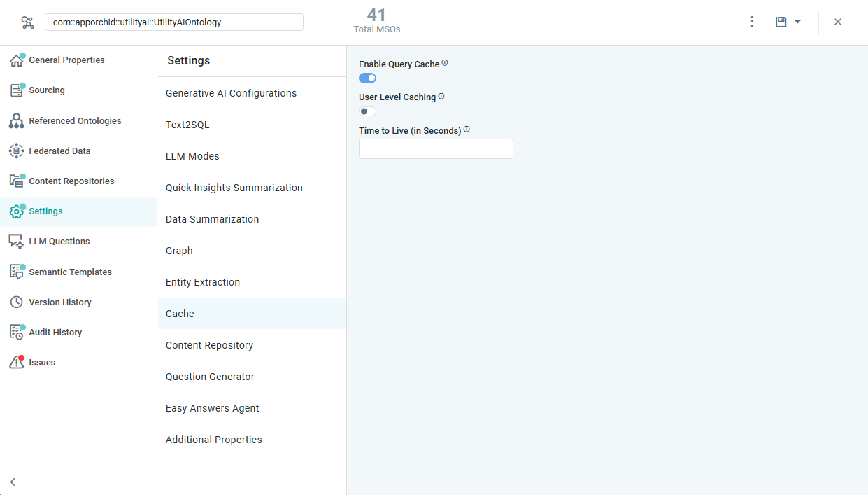Click the Audit History icon
Screen dimensions: 868x495
[16, 333]
